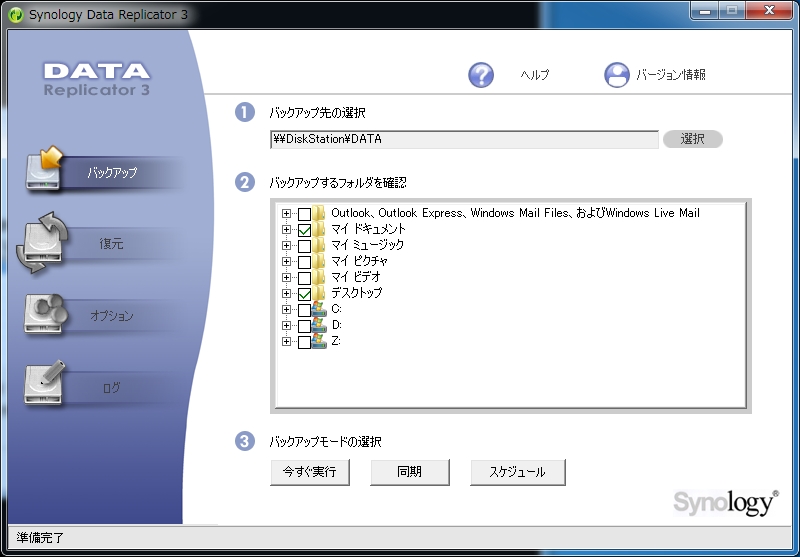Viewport: 800px width, 557px height.
Task: Check the D: drive checkbox
Action: pyautogui.click(x=304, y=326)
